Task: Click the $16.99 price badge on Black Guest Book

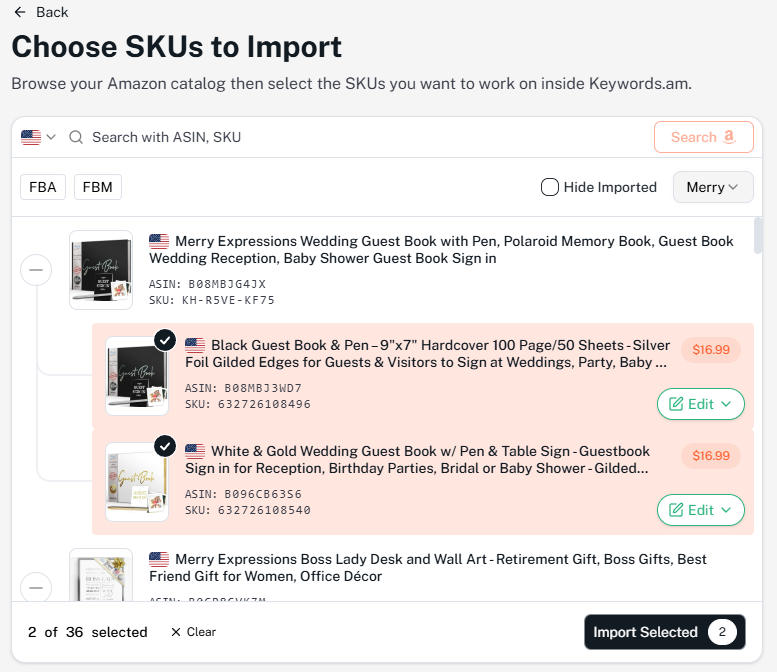Action: (712, 350)
